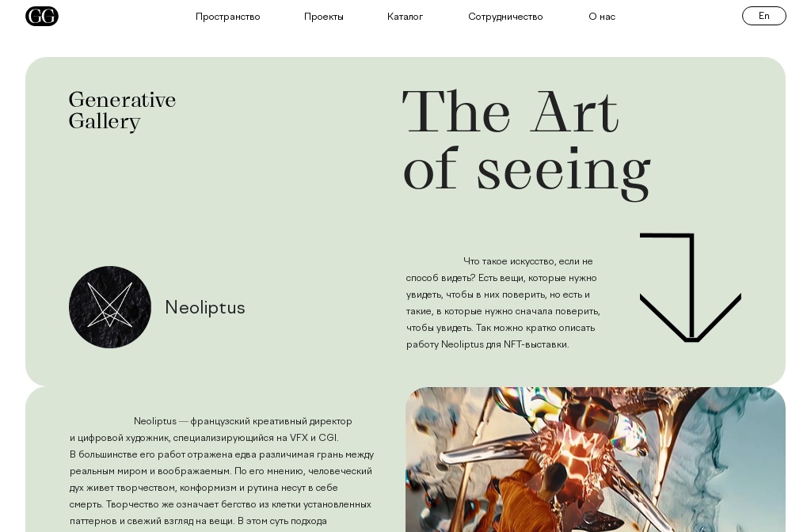This screenshot has width=811, height=532.
Task: Open the Проекты menu item
Action: pos(324,17)
